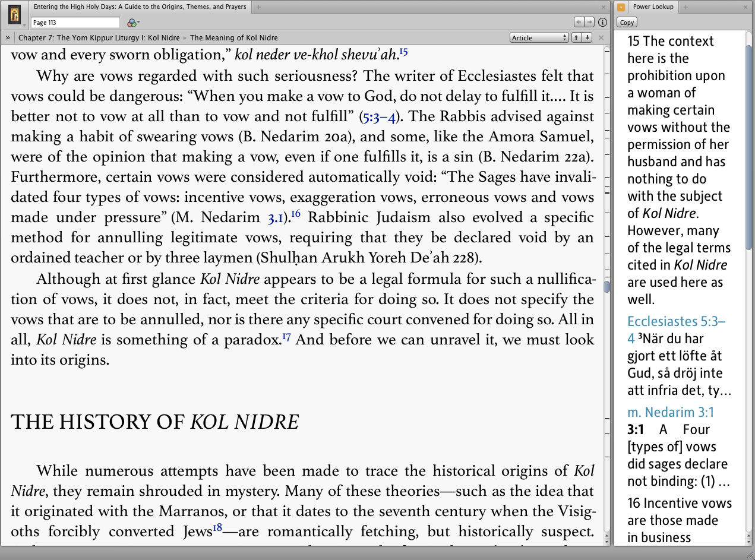The width and height of the screenshot is (755, 560).
Task: Open footnote 15 in the text
Action: point(403,52)
